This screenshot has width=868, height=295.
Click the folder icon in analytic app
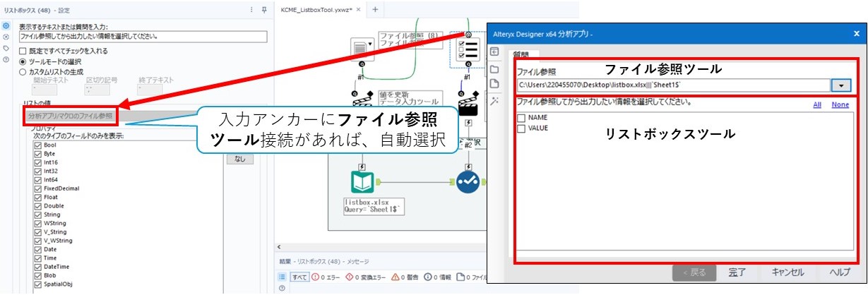[x=495, y=69]
